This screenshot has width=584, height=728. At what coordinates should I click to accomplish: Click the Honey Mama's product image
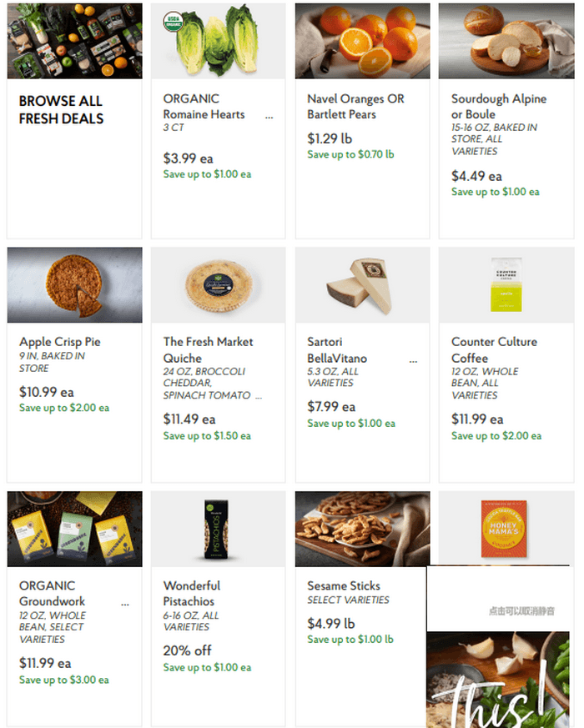pos(506,529)
